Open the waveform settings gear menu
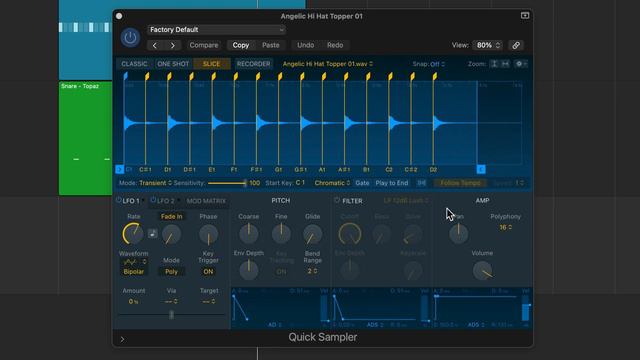This screenshot has width=640, height=360. 520,64
